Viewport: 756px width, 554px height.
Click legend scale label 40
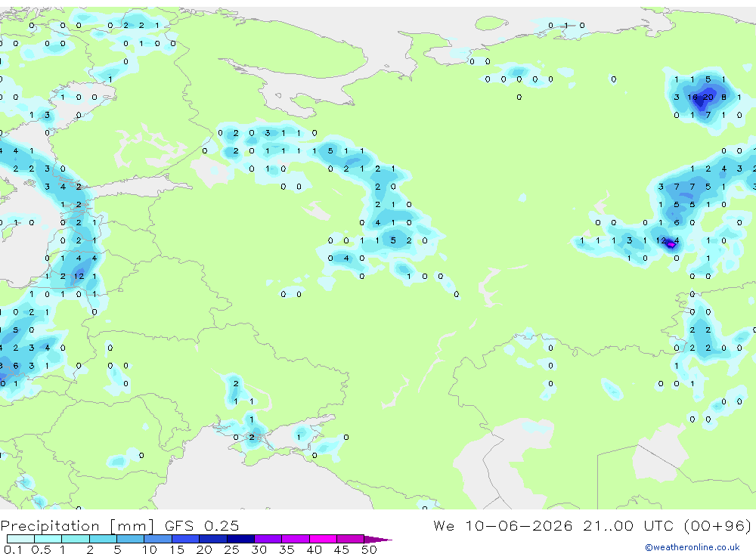314,549
